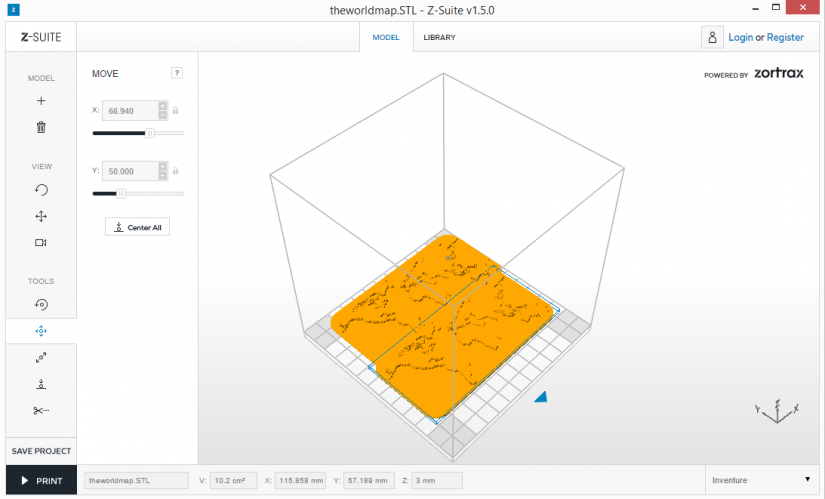
Task: Select the pan view arrows icon
Action: tap(41, 216)
